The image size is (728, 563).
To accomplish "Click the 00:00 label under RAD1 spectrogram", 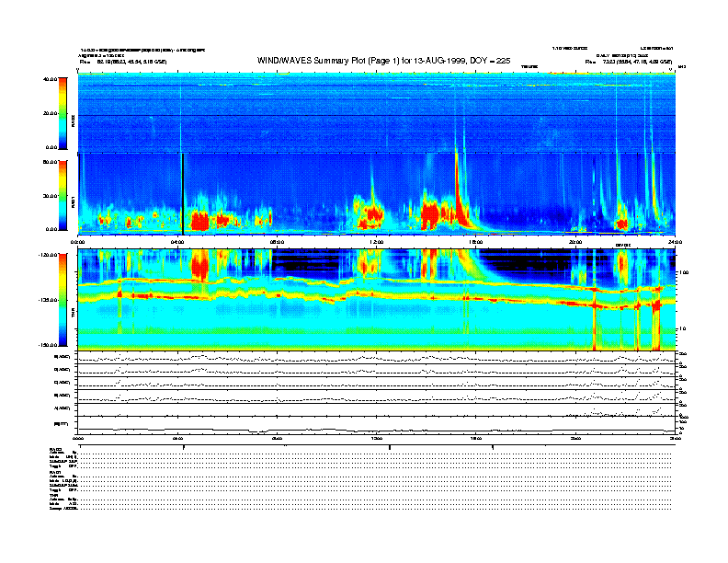I will 77,242.
